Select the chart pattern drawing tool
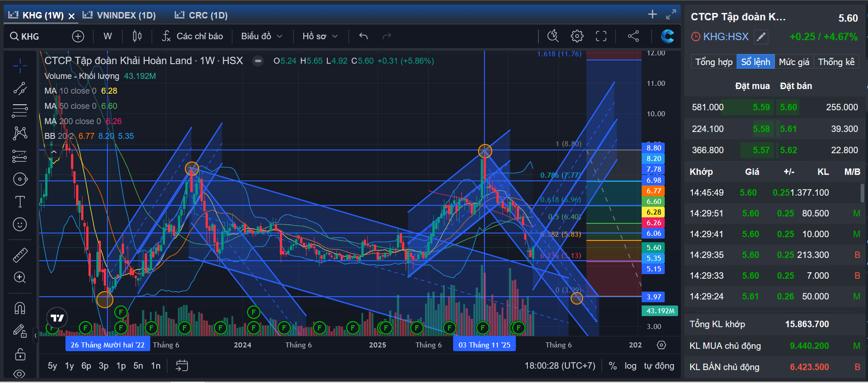 pyautogui.click(x=20, y=133)
